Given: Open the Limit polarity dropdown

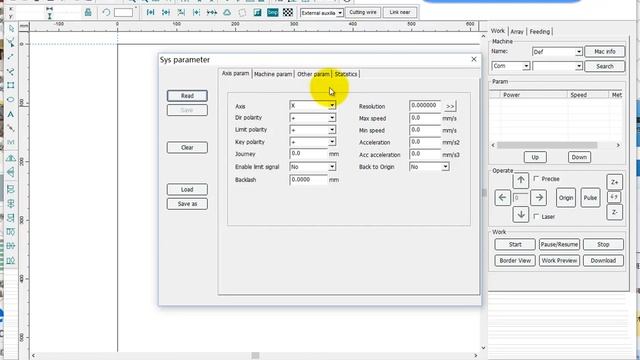Looking at the screenshot, I should 332,130.
